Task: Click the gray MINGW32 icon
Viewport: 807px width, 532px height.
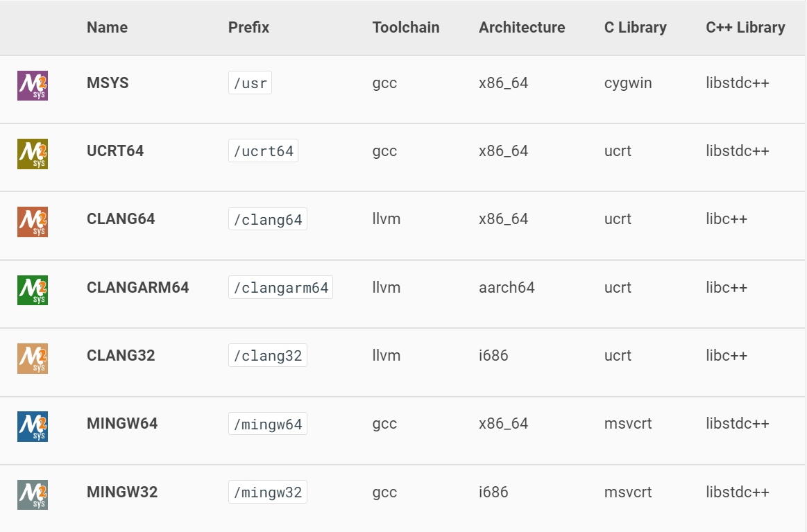Action: tap(33, 495)
